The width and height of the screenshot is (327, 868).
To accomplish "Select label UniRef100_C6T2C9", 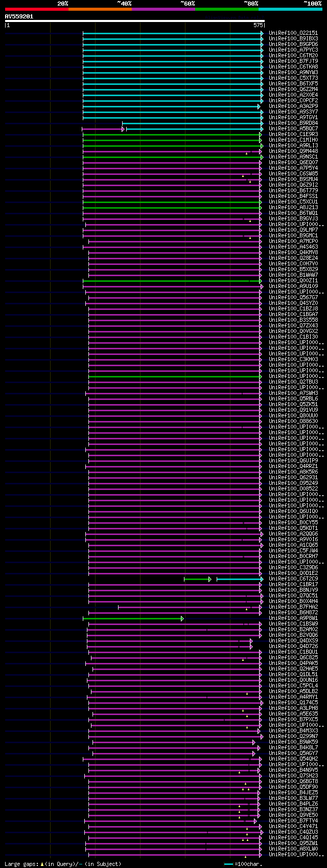I will [x=293, y=578].
